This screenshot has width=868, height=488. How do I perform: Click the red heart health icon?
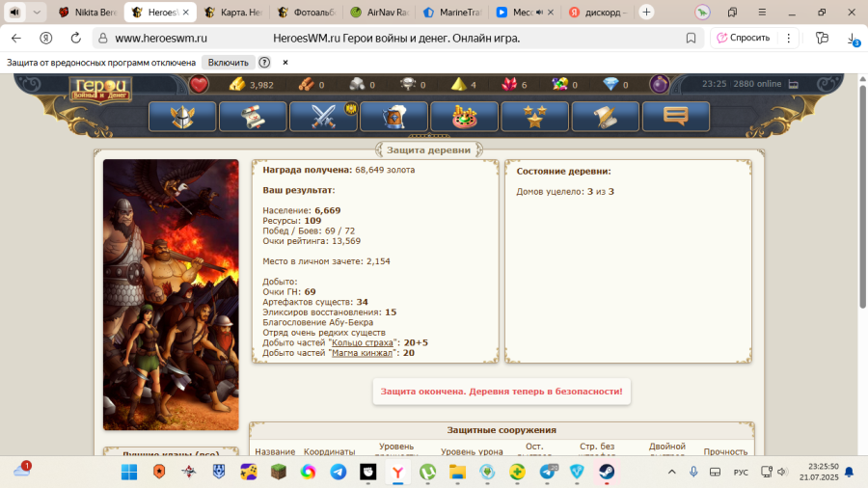(199, 85)
